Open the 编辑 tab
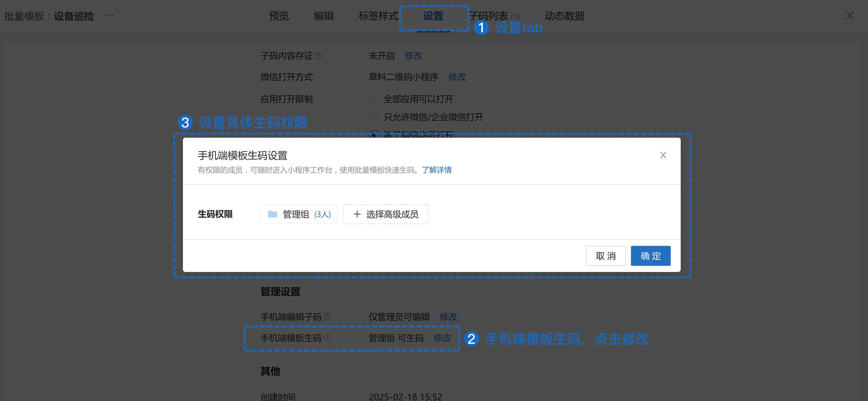868x401 pixels. click(324, 16)
